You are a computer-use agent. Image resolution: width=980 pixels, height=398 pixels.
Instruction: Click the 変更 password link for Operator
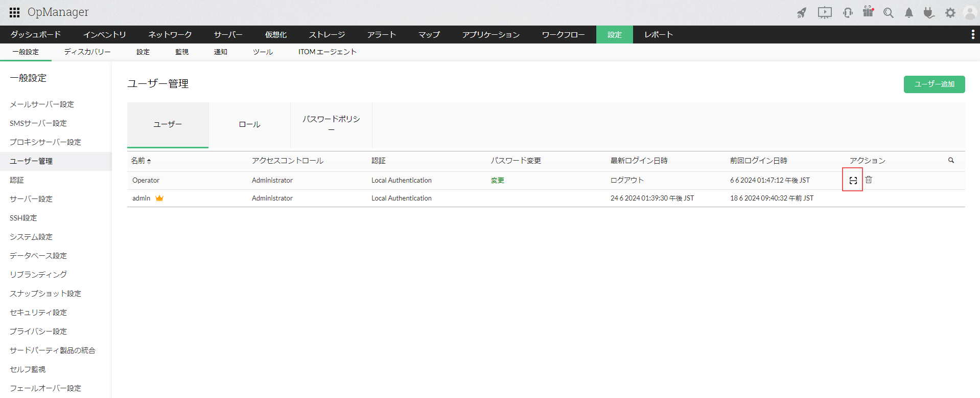click(x=497, y=181)
